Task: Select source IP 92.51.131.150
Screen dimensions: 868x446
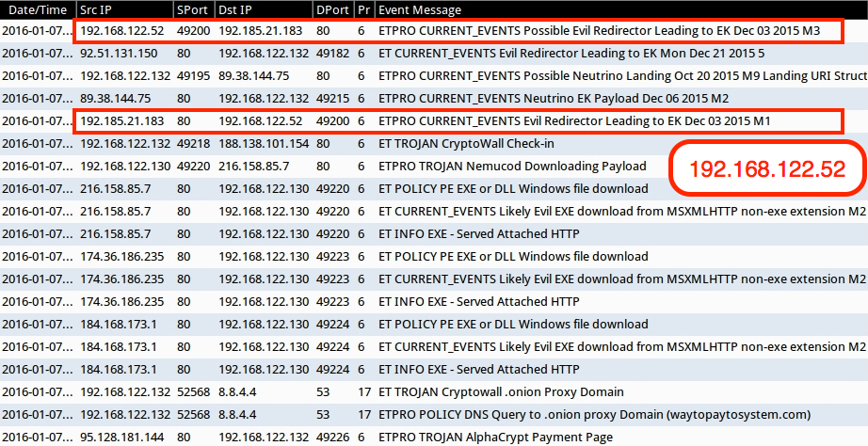Action: 119,54
